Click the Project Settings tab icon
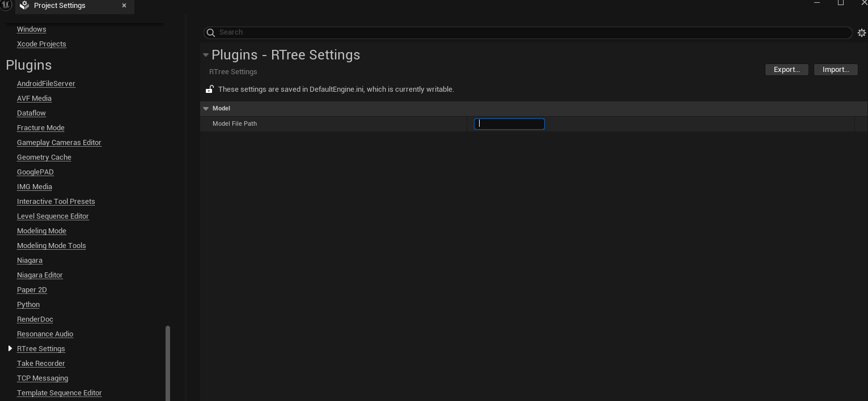 pyautogui.click(x=24, y=6)
